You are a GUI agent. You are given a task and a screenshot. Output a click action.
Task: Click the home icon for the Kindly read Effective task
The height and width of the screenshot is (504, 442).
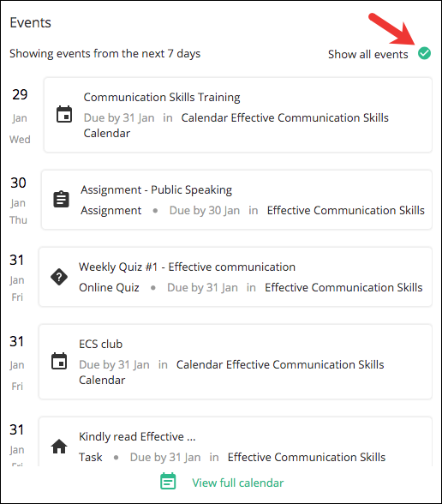click(59, 447)
